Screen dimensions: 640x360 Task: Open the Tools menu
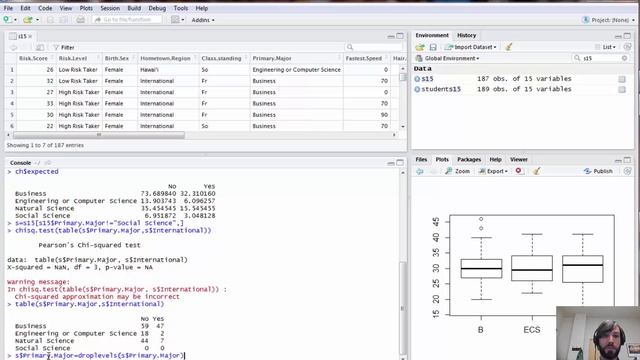pos(181,8)
